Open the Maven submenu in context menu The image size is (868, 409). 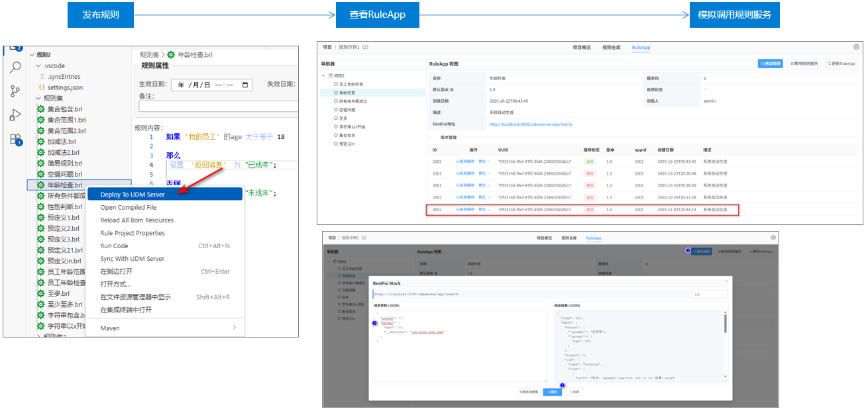pos(234,328)
